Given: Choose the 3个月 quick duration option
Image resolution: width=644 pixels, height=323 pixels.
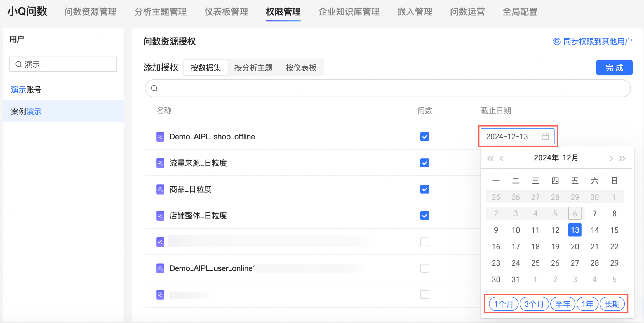Looking at the screenshot, I should click(x=534, y=304).
